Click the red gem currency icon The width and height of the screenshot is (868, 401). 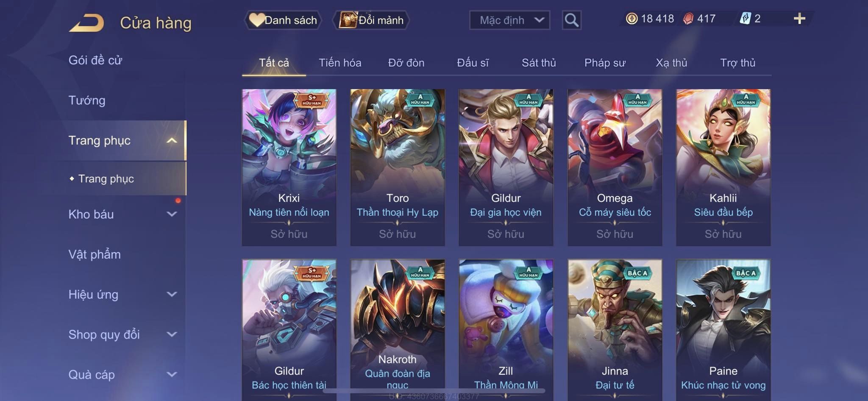point(688,19)
